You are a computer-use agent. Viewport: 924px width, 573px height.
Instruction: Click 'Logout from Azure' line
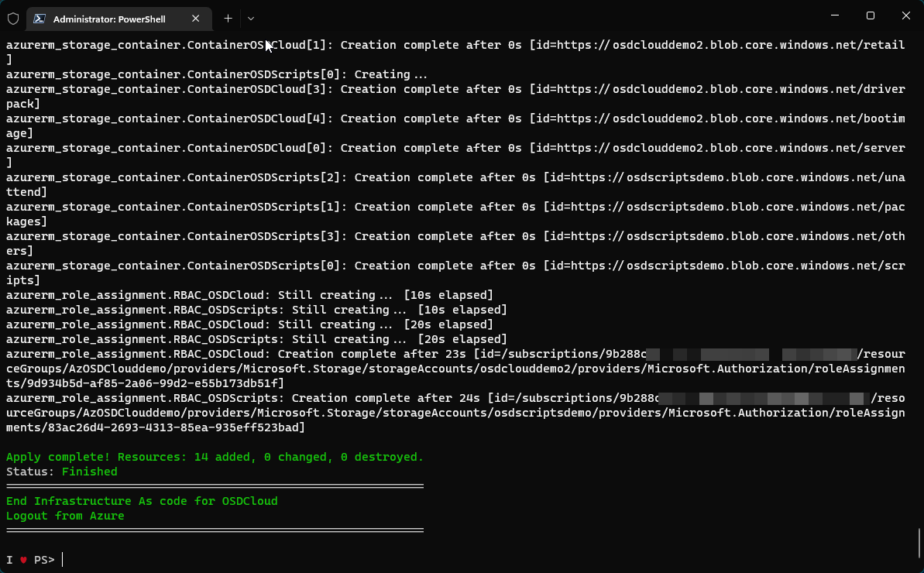click(x=65, y=516)
